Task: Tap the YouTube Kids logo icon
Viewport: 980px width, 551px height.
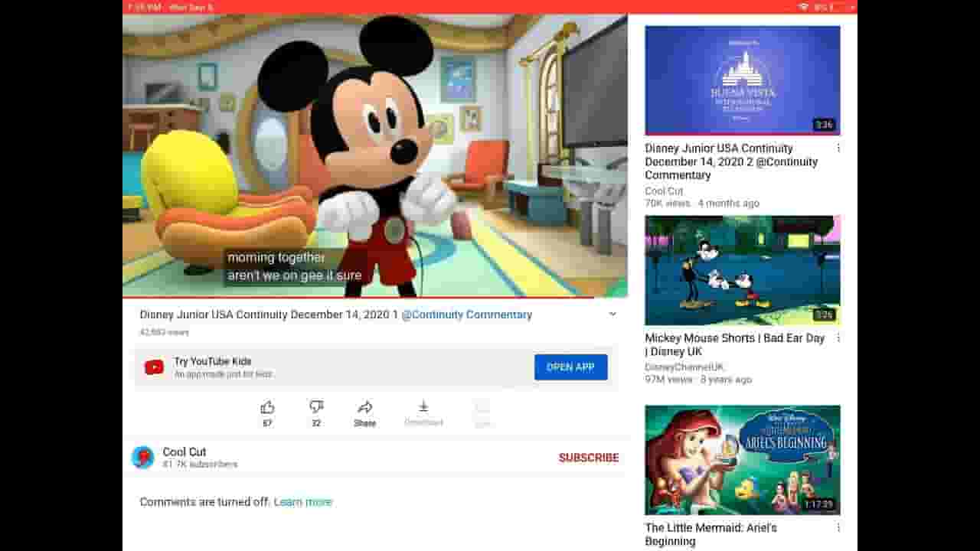Action: (154, 367)
